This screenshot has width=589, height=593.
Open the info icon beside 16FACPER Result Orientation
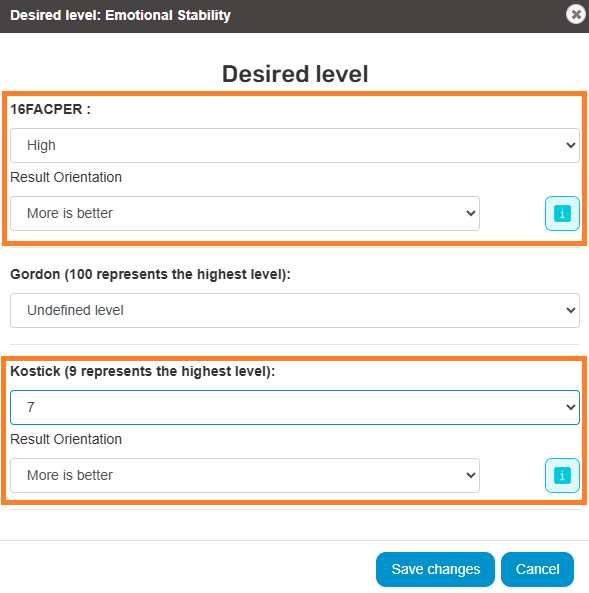click(562, 213)
